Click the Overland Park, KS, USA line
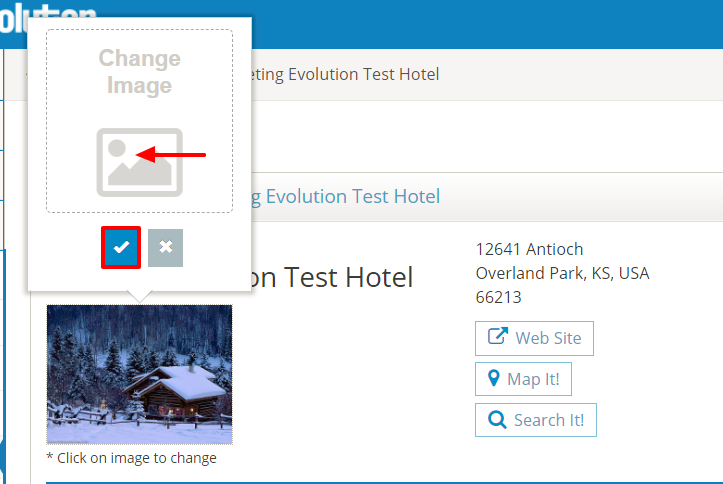723x484 pixels. click(x=562, y=273)
